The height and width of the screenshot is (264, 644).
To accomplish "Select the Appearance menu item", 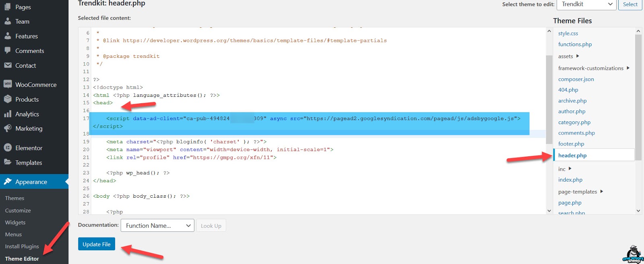I will [34, 182].
